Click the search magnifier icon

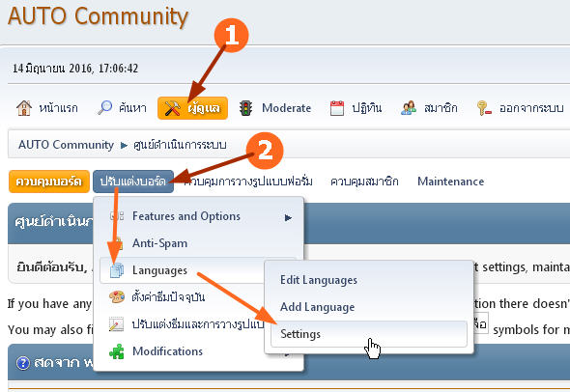[104, 107]
